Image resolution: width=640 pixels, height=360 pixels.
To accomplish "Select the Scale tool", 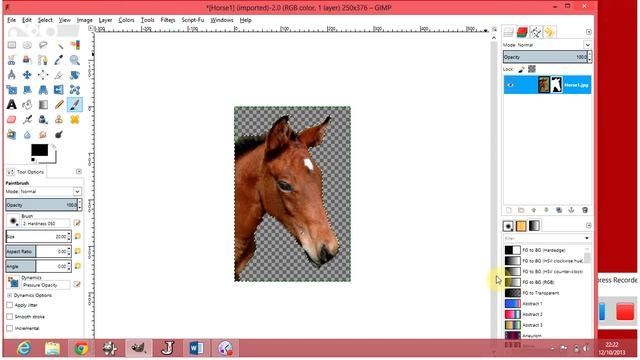I will click(x=11, y=90).
